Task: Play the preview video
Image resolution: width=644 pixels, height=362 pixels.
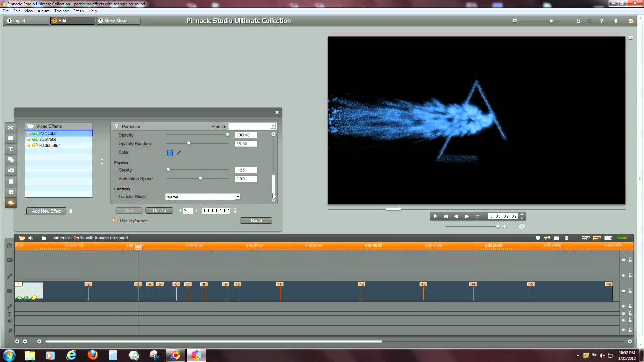Action: [x=435, y=216]
